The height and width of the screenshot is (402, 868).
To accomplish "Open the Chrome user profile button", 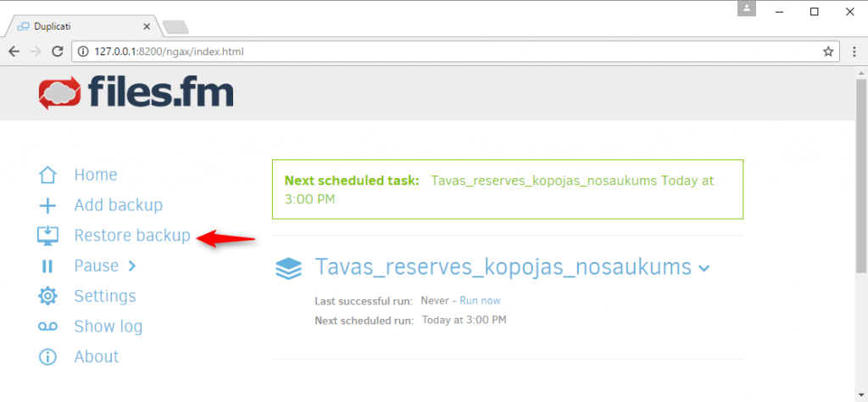I will 747,8.
